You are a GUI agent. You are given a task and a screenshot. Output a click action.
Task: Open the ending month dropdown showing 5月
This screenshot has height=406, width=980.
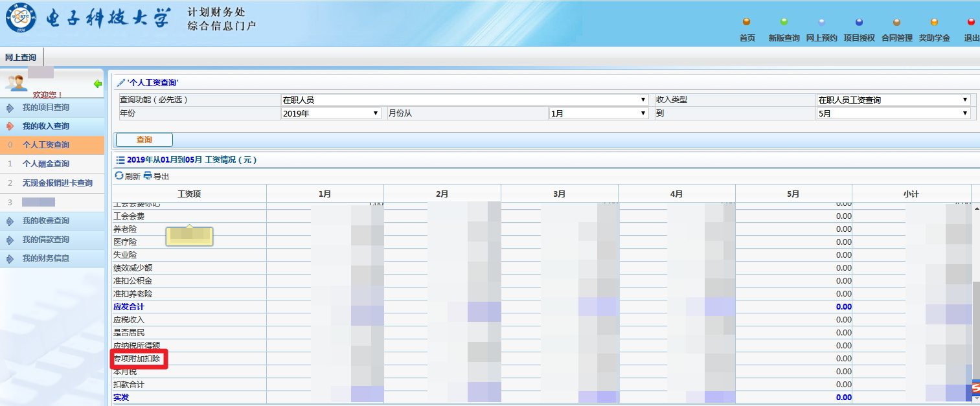[964, 113]
